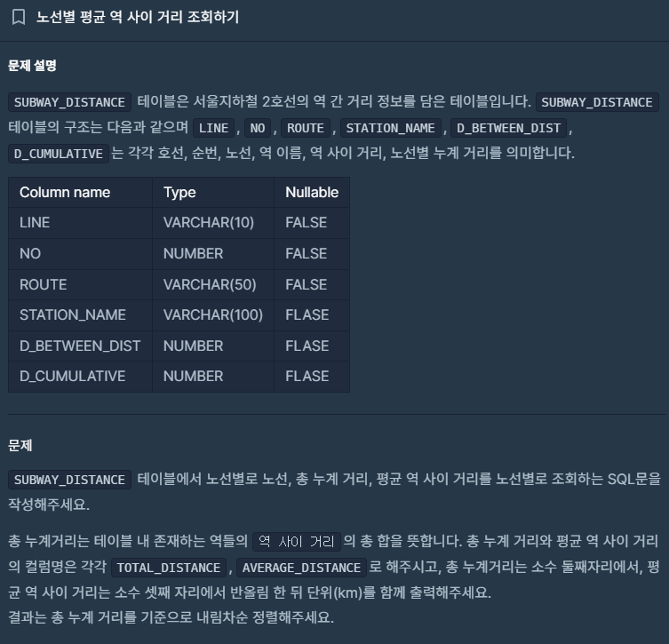Screen dimensions: 669x644
Task: Click the D_CUMULATIVE inline code tag
Action: tap(59, 154)
